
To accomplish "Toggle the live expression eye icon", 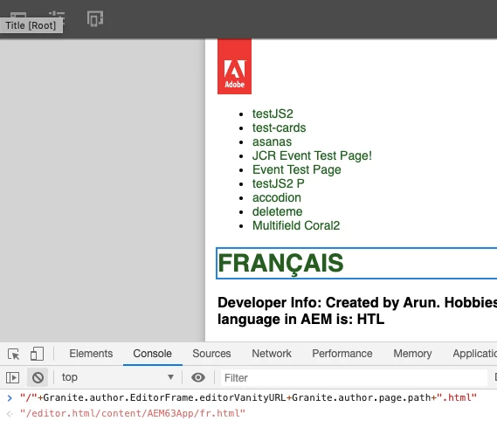I will point(198,377).
